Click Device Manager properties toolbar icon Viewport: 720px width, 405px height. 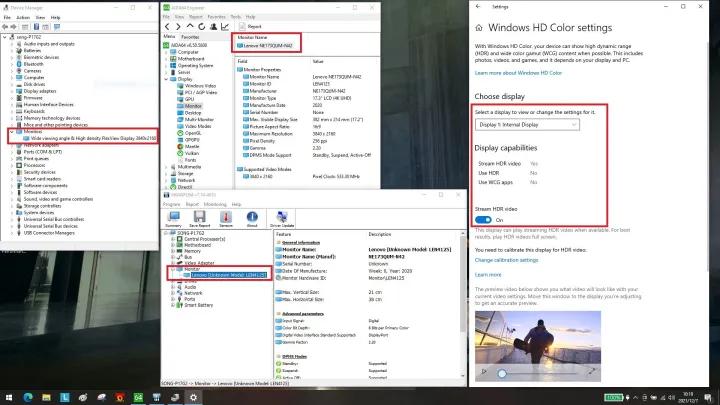pyautogui.click(x=25, y=27)
